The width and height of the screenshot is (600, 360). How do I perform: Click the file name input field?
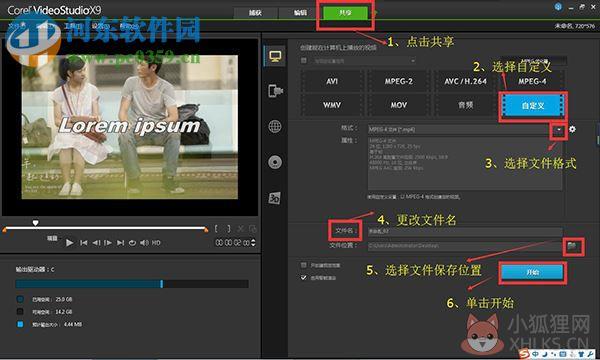click(x=465, y=231)
